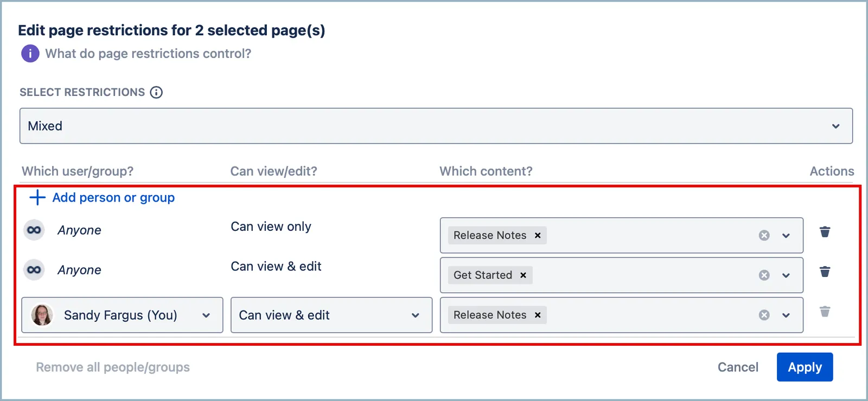
Task: Expand the content dropdown in Anyone's view-only row
Action: pos(786,236)
